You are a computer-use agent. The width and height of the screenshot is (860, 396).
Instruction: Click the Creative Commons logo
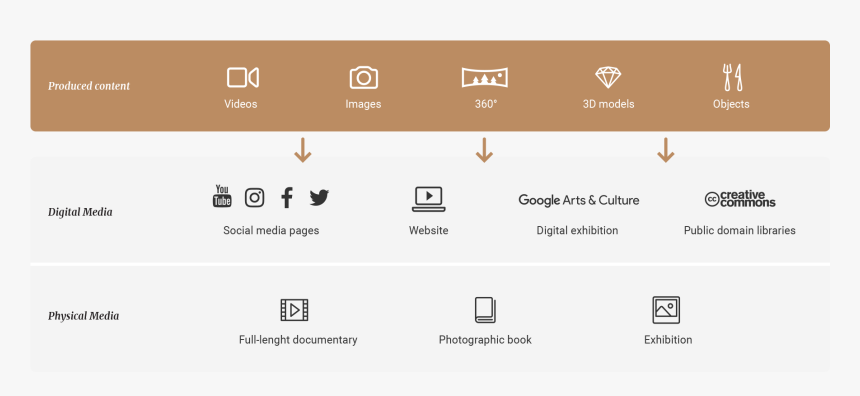click(740, 199)
